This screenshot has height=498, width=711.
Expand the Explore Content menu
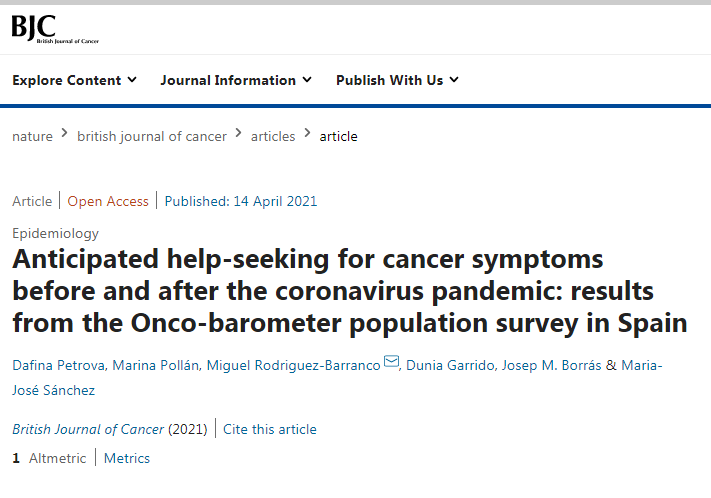click(74, 80)
